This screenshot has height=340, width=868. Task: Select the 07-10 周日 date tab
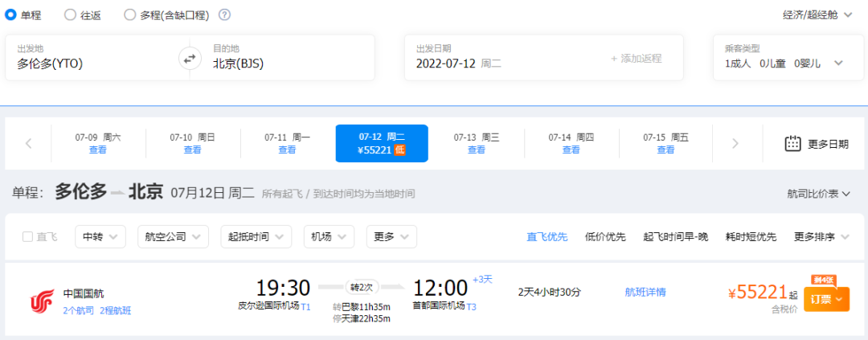(193, 143)
